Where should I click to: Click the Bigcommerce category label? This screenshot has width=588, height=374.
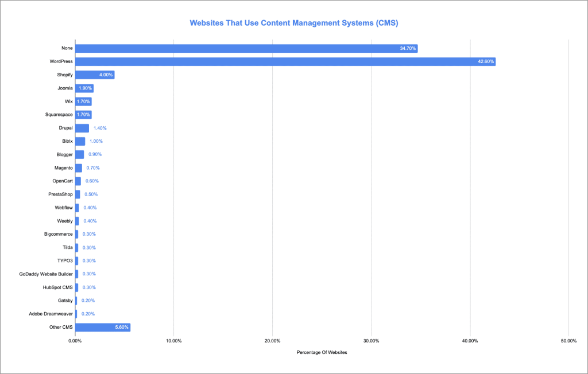pos(59,234)
